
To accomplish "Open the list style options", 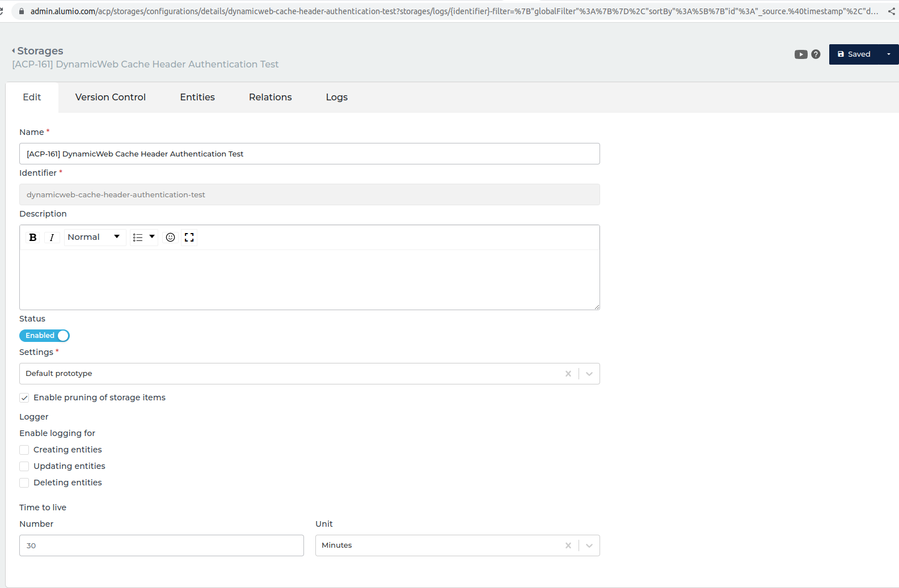I will [143, 238].
